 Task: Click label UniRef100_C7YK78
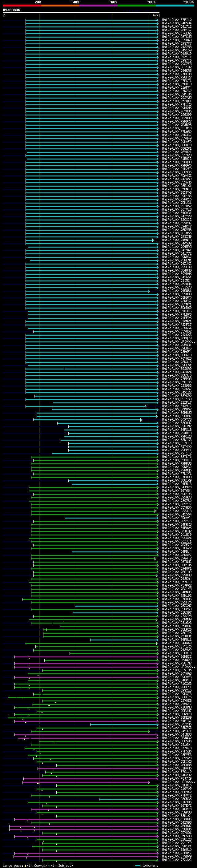pos(176,748)
